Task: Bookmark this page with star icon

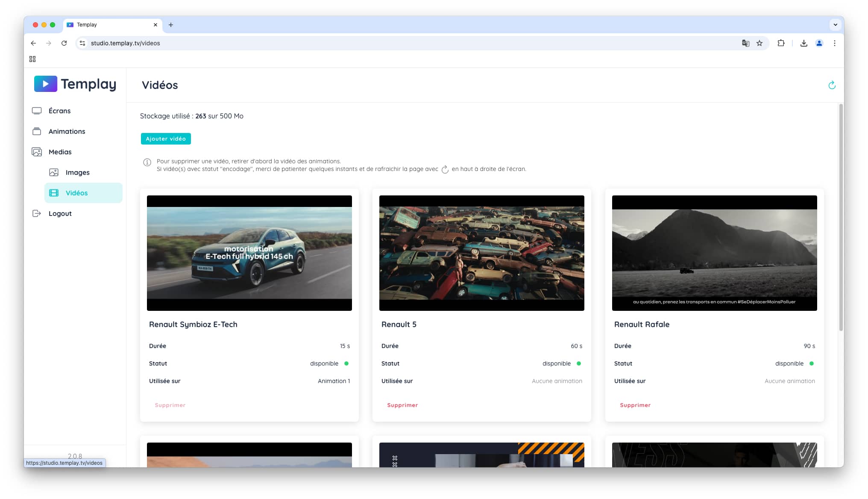Action: [759, 43]
